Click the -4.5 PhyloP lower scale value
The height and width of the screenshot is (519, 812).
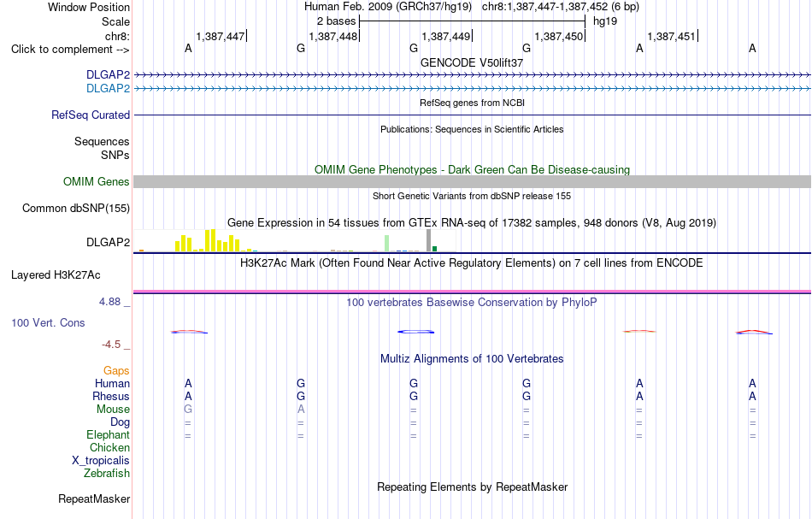pos(111,345)
